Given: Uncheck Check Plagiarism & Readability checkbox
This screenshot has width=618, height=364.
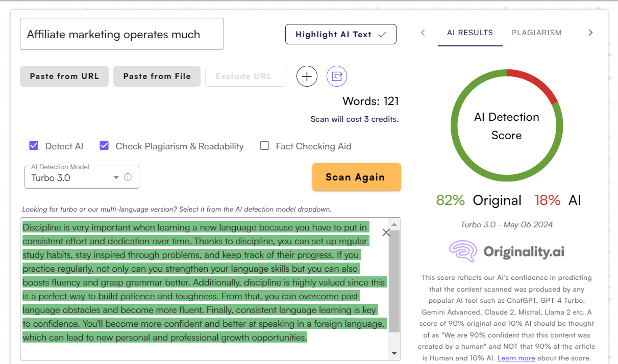Looking at the screenshot, I should [104, 146].
